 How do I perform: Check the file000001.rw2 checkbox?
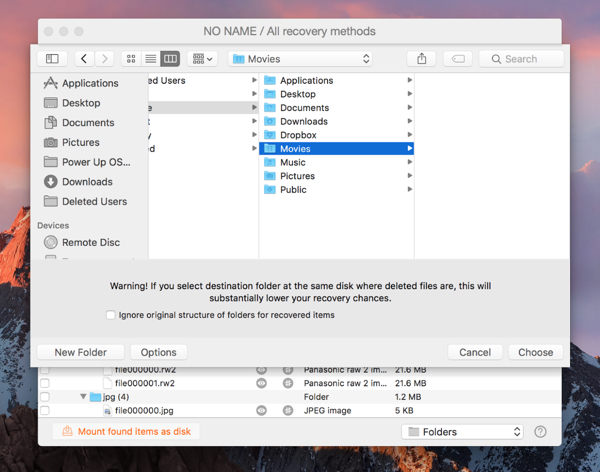point(45,383)
